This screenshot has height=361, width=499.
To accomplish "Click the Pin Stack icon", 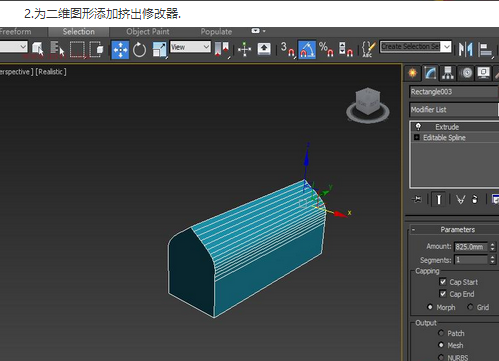I will pos(417,199).
